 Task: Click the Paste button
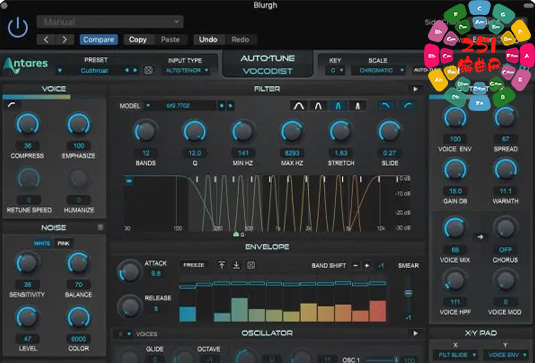coord(170,40)
